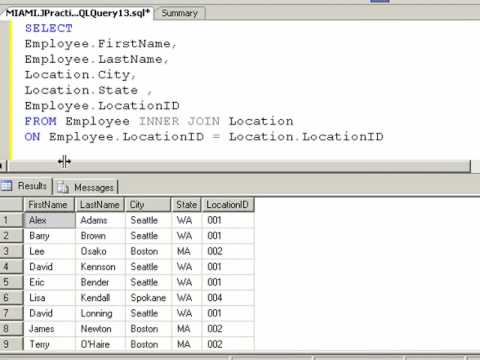Screen dimensions: 480x360
Task: Click the LocationID column header
Action: click(228, 205)
